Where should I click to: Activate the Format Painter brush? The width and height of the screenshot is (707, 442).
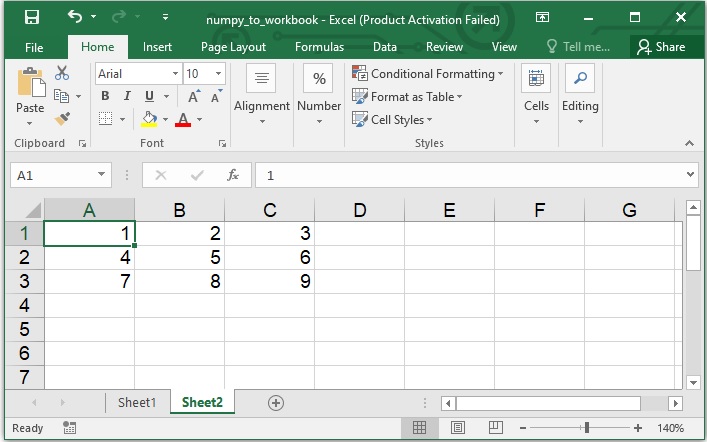62,118
